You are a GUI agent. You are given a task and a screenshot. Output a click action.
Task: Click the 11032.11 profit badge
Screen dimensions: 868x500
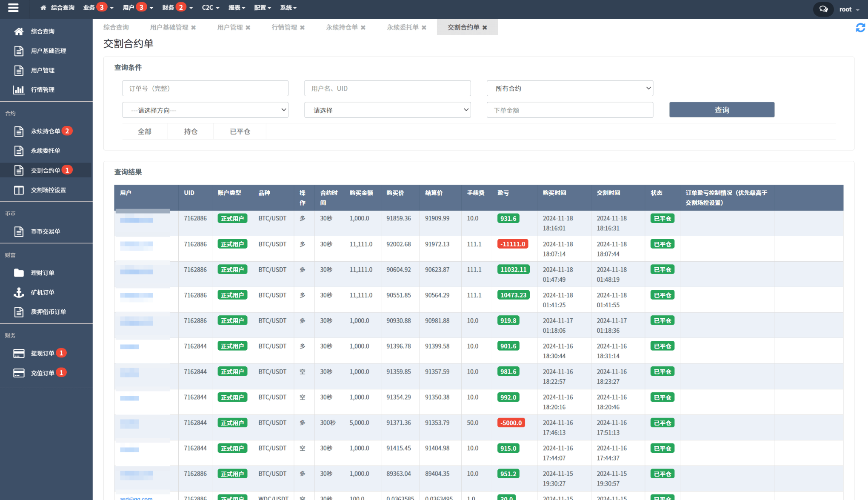[x=513, y=269]
